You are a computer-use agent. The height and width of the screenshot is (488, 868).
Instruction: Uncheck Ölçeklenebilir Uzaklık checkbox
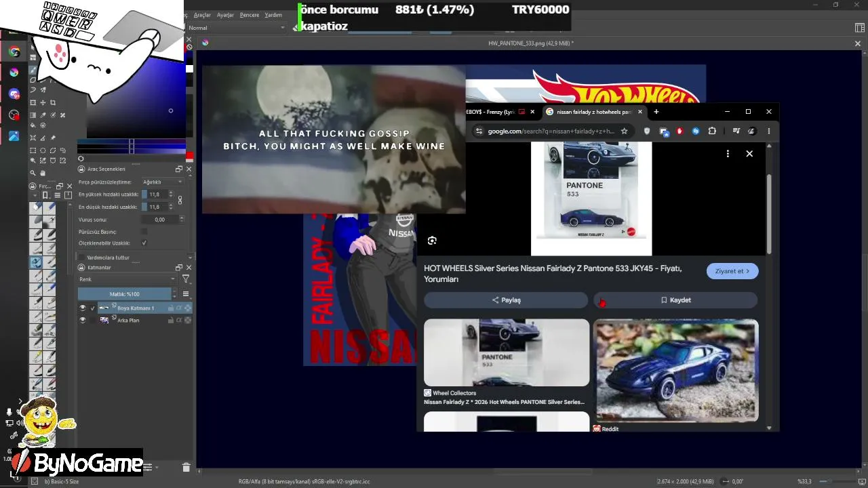click(x=144, y=243)
